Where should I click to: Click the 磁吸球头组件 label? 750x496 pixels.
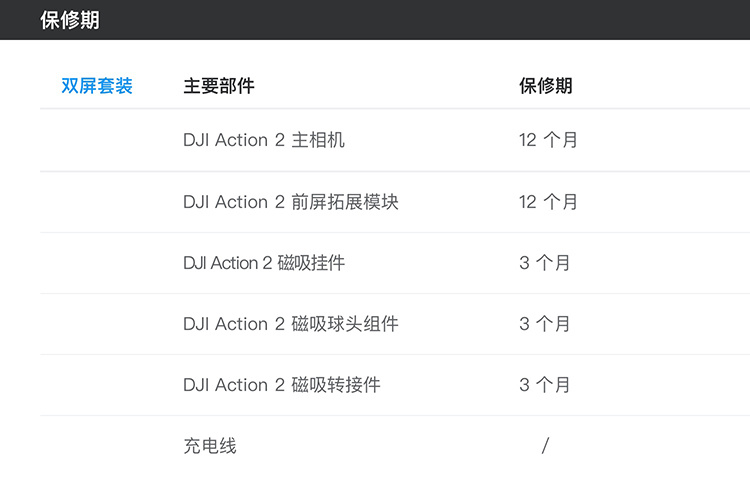345,324
